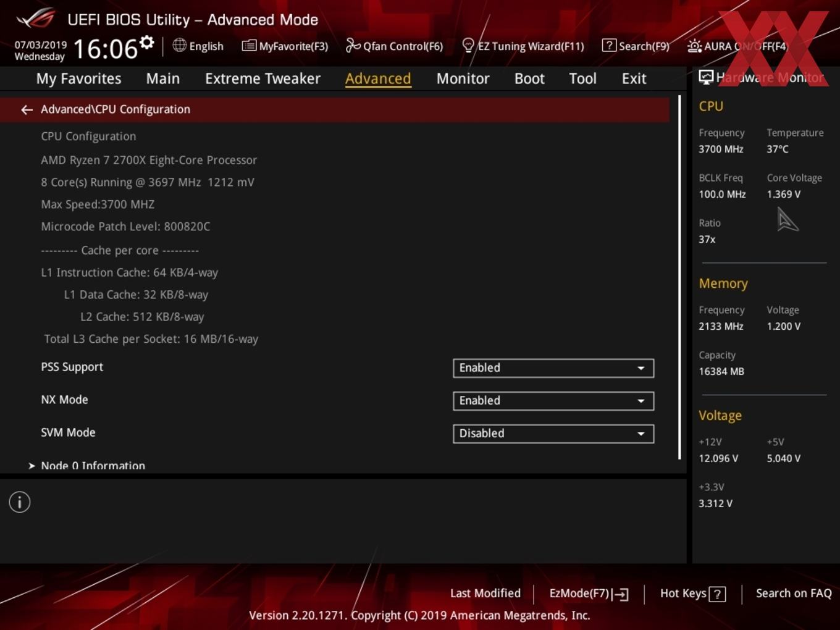Click 8 Core(s) Running @ 3697 MHz line
840x630 pixels.
pos(148,182)
